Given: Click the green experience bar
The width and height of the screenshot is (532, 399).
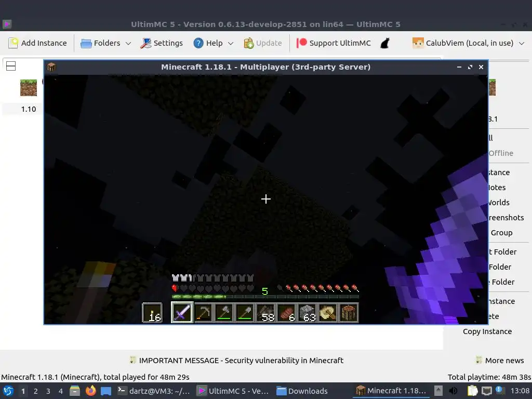Looking at the screenshot, I should point(265,297).
